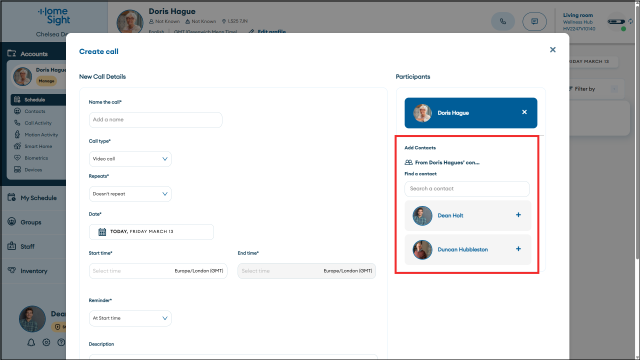Go to Groups section

[31, 222]
